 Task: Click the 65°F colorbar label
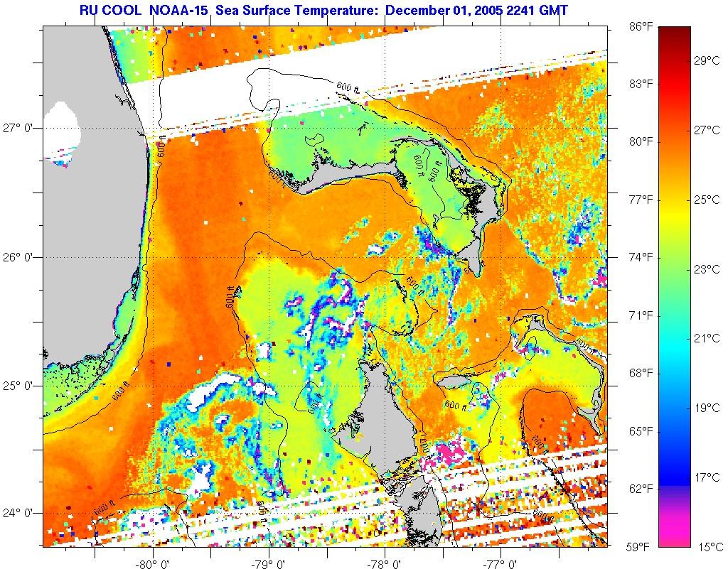pyautogui.click(x=641, y=431)
